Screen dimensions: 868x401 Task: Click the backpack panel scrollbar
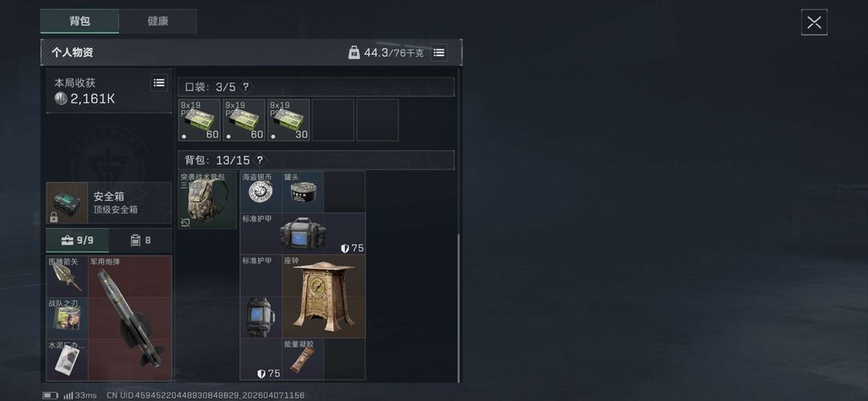[458, 308]
